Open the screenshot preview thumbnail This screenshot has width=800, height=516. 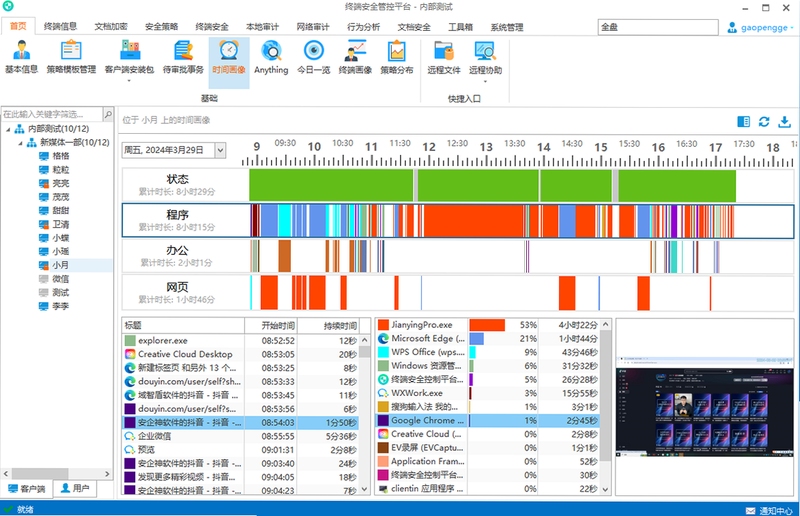click(x=705, y=407)
